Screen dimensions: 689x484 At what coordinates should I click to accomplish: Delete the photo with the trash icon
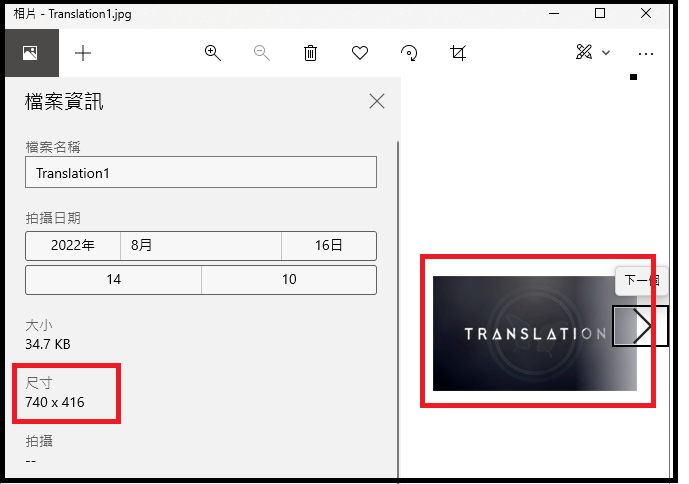310,53
